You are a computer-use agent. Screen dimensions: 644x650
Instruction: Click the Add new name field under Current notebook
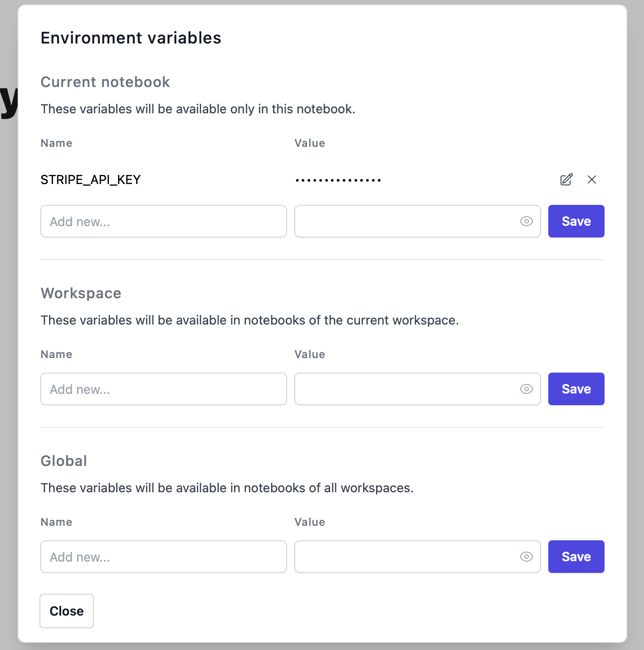click(163, 221)
